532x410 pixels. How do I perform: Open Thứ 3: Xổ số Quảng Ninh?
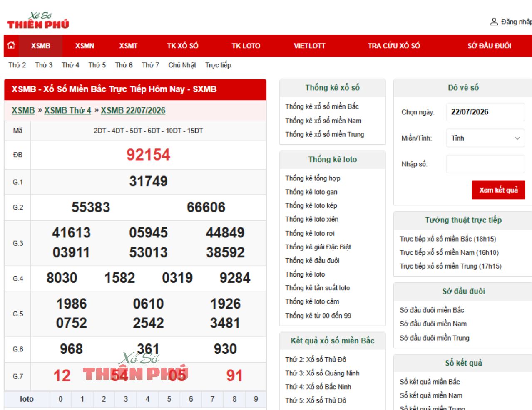[x=322, y=373]
